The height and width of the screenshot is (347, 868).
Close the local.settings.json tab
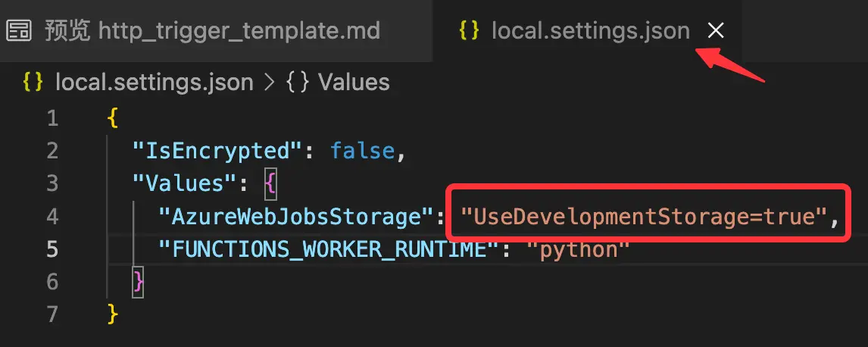pos(715,30)
